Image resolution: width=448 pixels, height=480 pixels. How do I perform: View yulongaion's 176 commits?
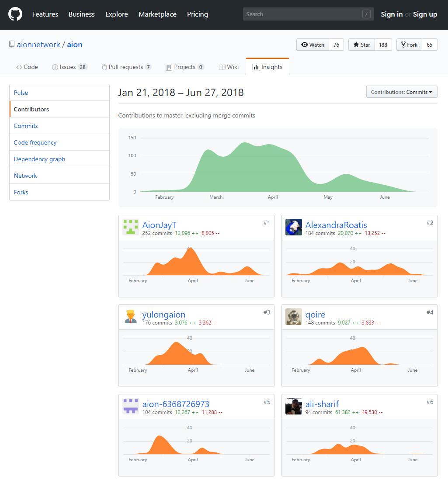(x=157, y=323)
